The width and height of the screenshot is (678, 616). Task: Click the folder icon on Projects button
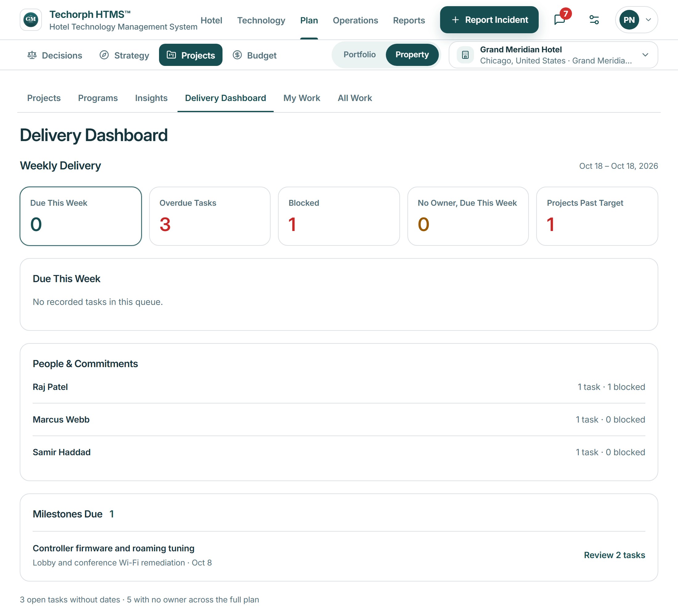(172, 55)
